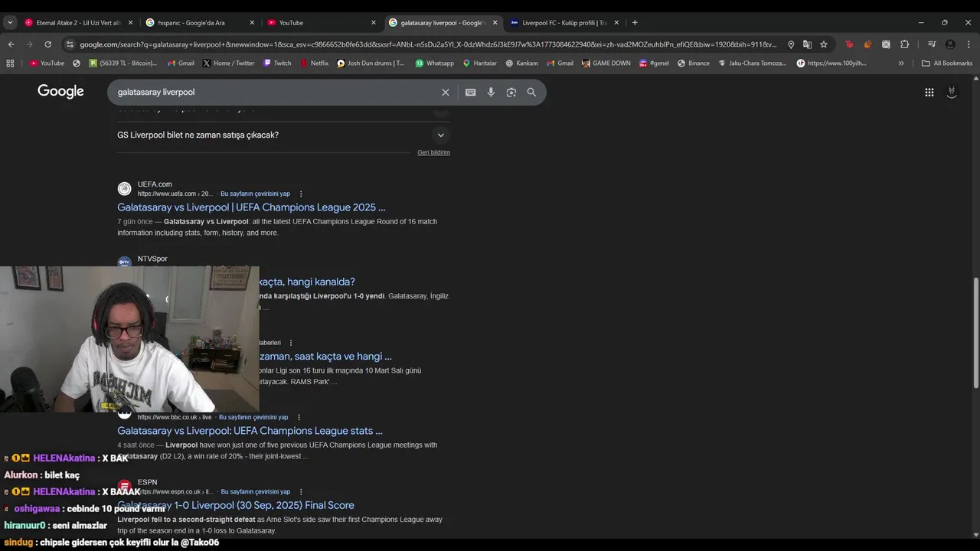Close the Eternal Atake 2 tab
Screen dimensions: 980x551
pos(130,22)
